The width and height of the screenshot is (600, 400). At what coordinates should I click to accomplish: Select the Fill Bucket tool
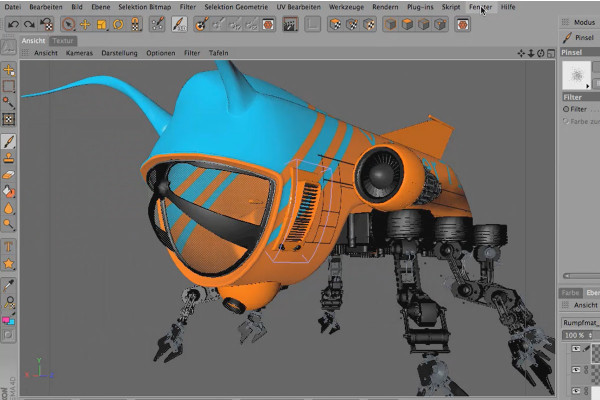pos(8,191)
